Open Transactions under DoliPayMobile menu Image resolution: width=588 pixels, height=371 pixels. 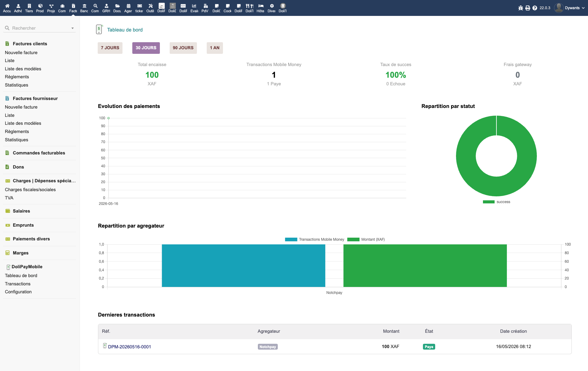click(18, 284)
